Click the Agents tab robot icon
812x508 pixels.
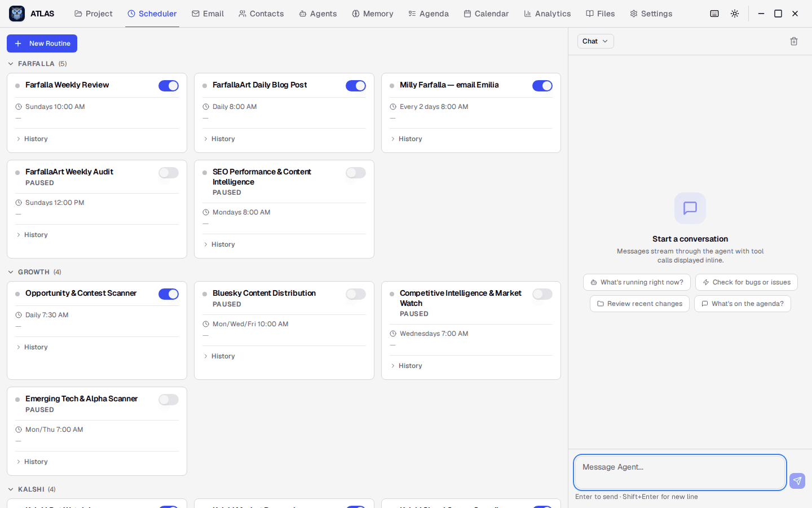pyautogui.click(x=303, y=14)
